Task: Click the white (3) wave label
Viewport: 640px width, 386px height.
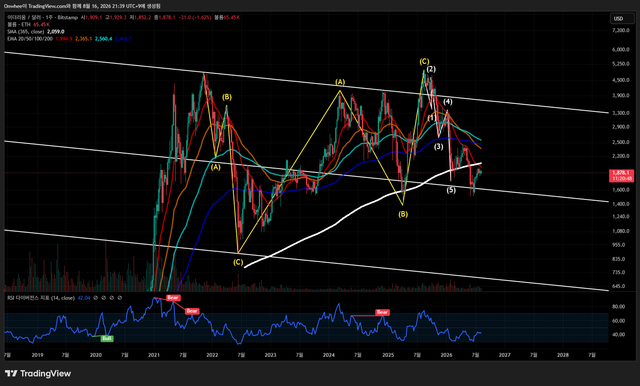Action: (x=438, y=146)
